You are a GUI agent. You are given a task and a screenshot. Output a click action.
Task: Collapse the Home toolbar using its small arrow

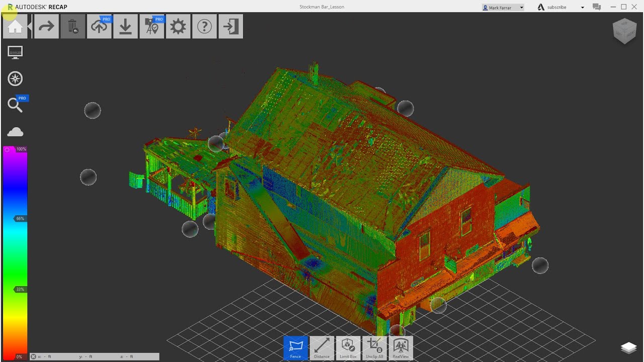pos(30,27)
